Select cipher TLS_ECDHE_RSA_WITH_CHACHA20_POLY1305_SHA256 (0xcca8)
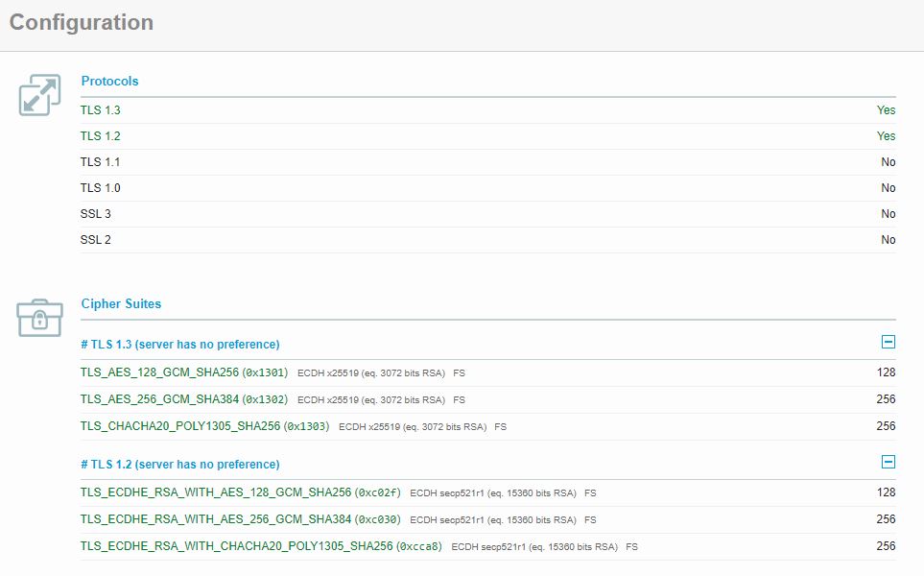 (261, 546)
